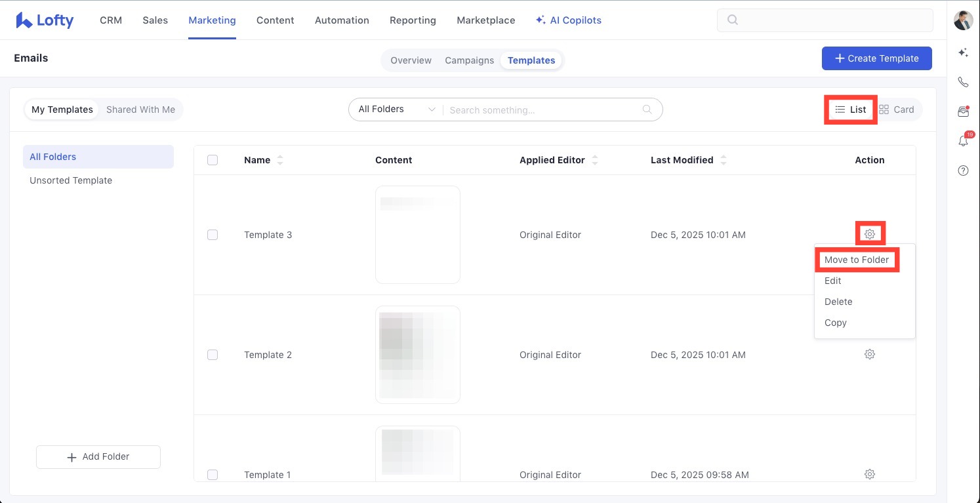Switch to the Campaigns tab
This screenshot has width=980, height=503.
(x=469, y=60)
